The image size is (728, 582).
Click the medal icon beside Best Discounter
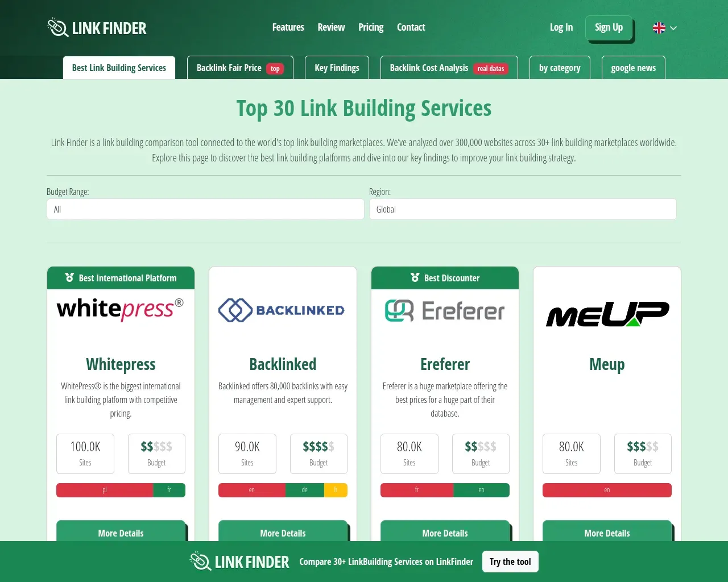click(415, 277)
